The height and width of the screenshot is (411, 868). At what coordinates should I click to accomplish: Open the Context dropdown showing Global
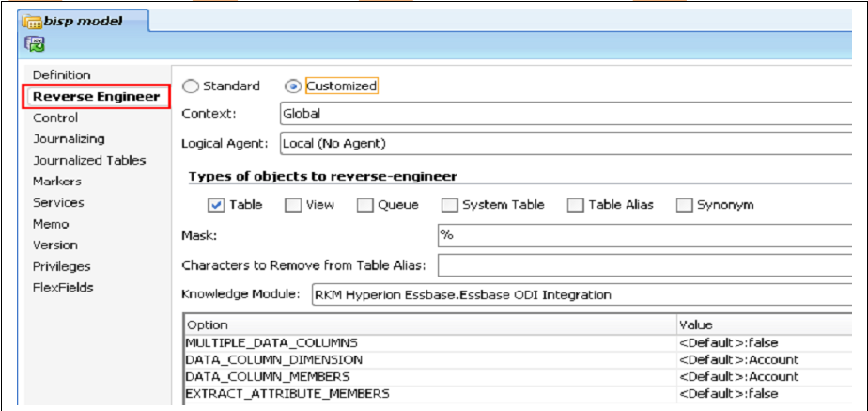(x=566, y=114)
